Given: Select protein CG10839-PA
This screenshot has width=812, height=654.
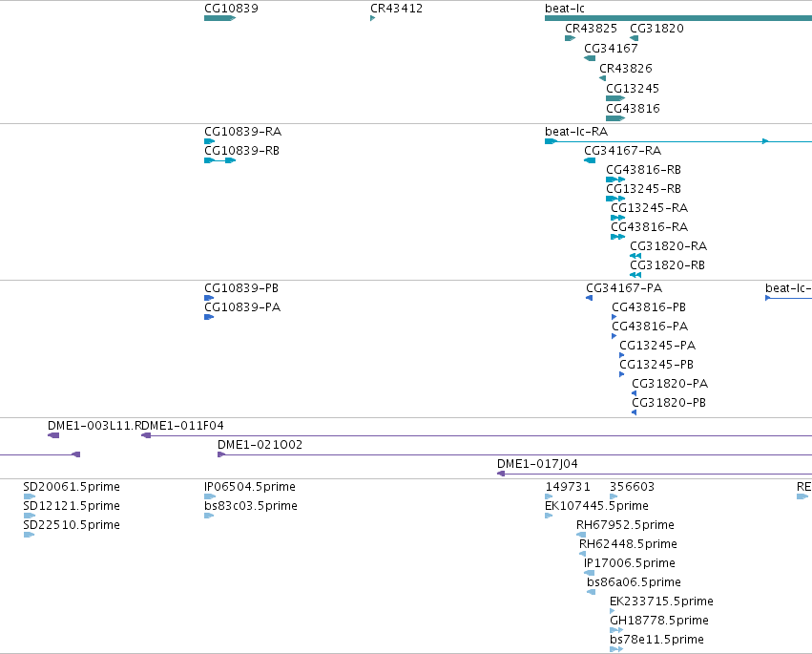Looking at the screenshot, I should (x=242, y=307).
